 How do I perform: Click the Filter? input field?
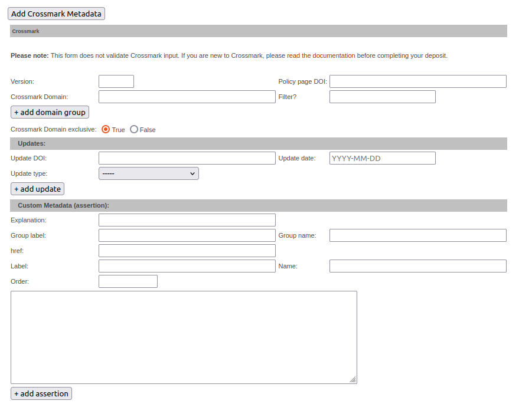(x=382, y=96)
